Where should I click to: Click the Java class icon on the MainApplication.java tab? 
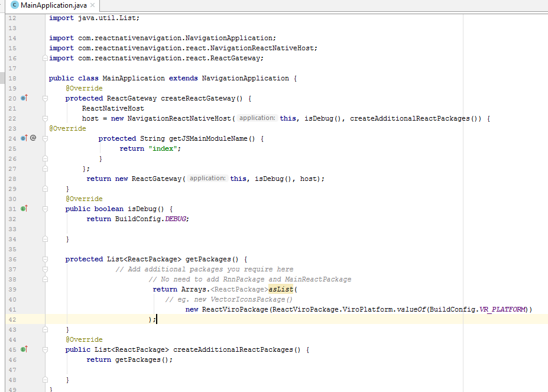coord(14,5)
